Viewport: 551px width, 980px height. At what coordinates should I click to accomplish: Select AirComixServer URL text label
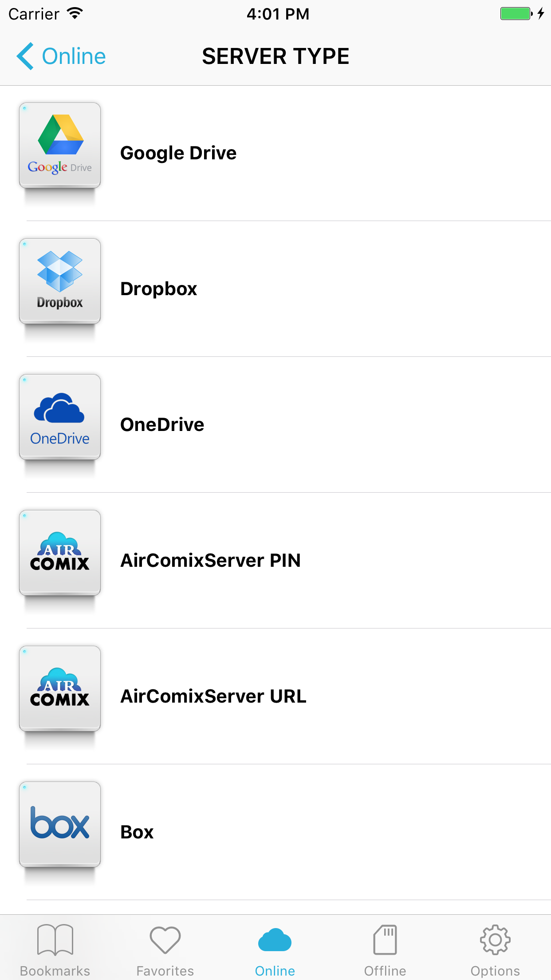coord(213,696)
